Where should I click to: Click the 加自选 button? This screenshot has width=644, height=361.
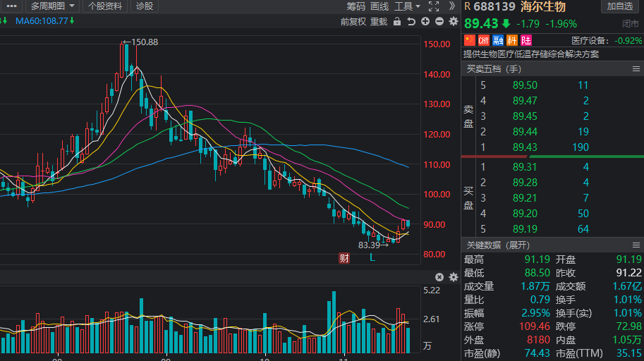620,6
